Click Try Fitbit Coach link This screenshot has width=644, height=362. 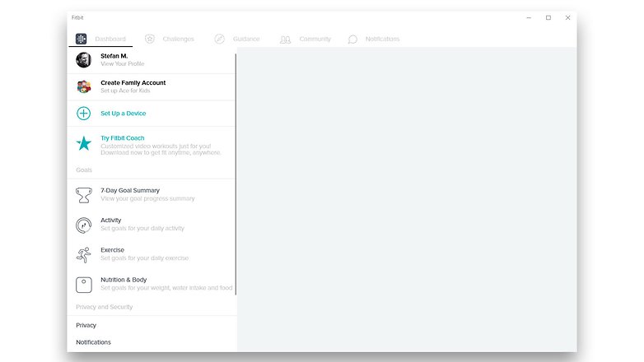[123, 138]
